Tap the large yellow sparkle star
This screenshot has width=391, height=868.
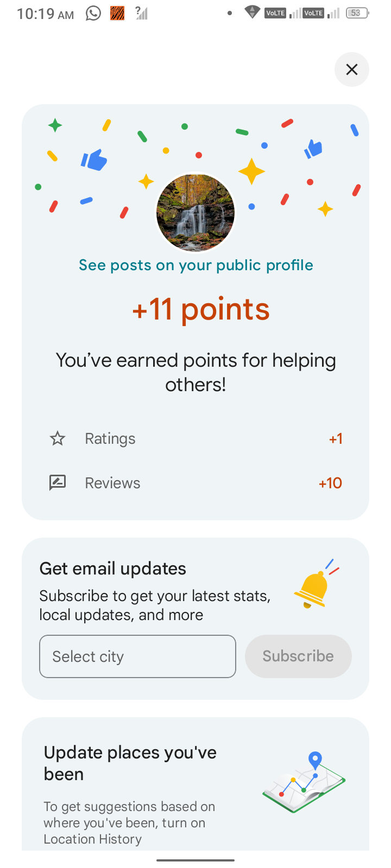click(251, 171)
